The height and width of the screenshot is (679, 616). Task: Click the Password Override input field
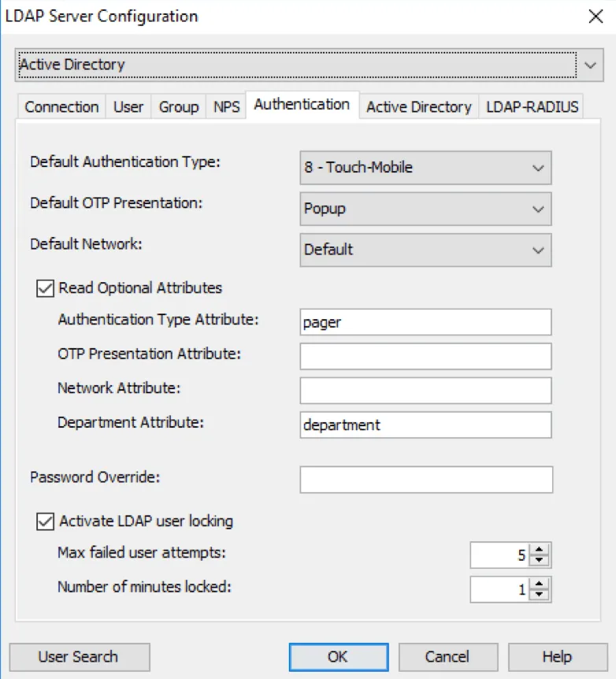(x=425, y=479)
